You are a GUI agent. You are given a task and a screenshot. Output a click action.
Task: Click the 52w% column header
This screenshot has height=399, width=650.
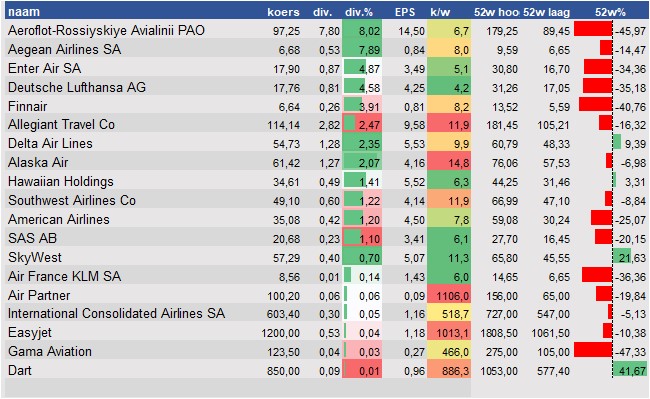(611, 12)
